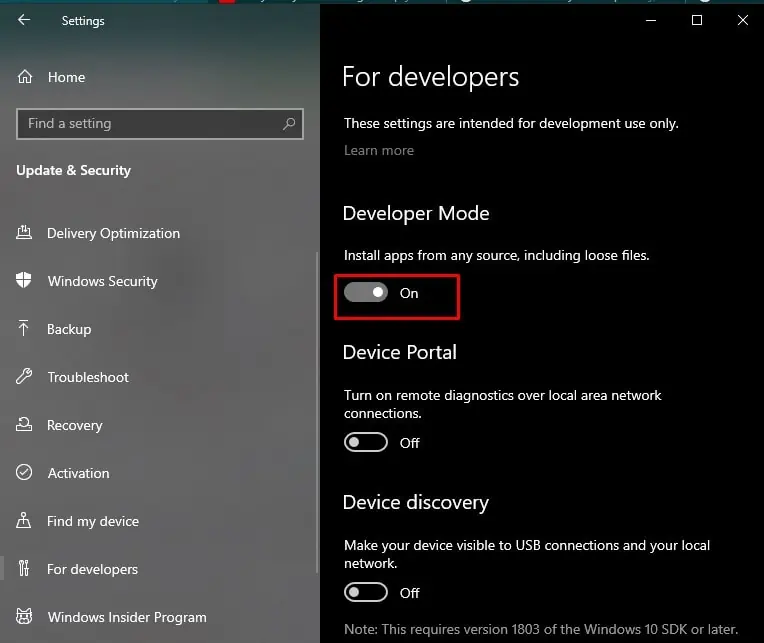Click the Activation checkmark icon
Viewport: 764px width, 643px height.
coord(24,473)
